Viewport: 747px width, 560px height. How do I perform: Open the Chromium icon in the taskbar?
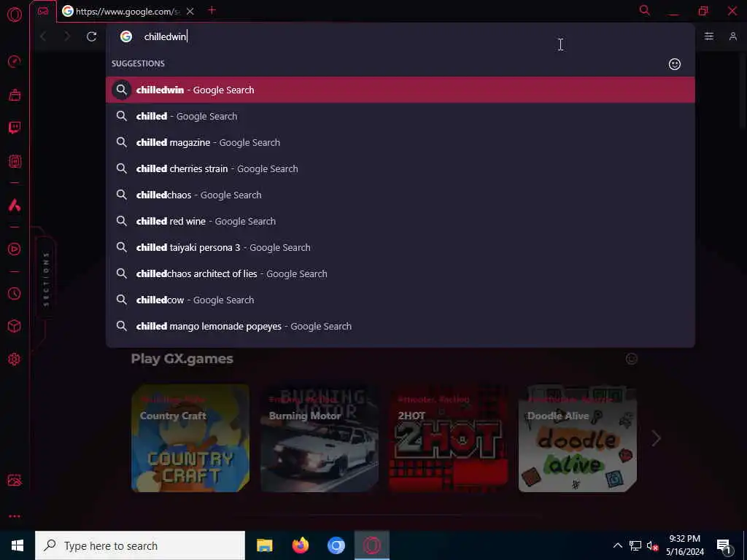(336, 545)
